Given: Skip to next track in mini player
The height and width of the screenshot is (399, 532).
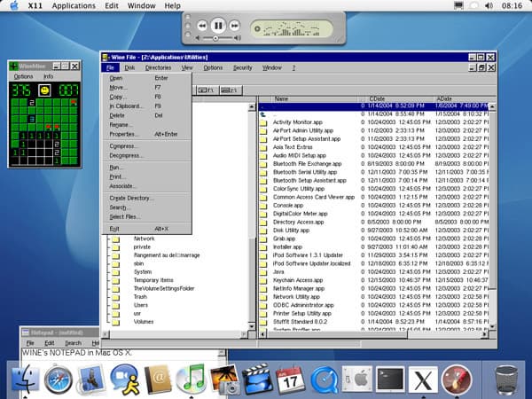Looking at the screenshot, I should [x=237, y=27].
